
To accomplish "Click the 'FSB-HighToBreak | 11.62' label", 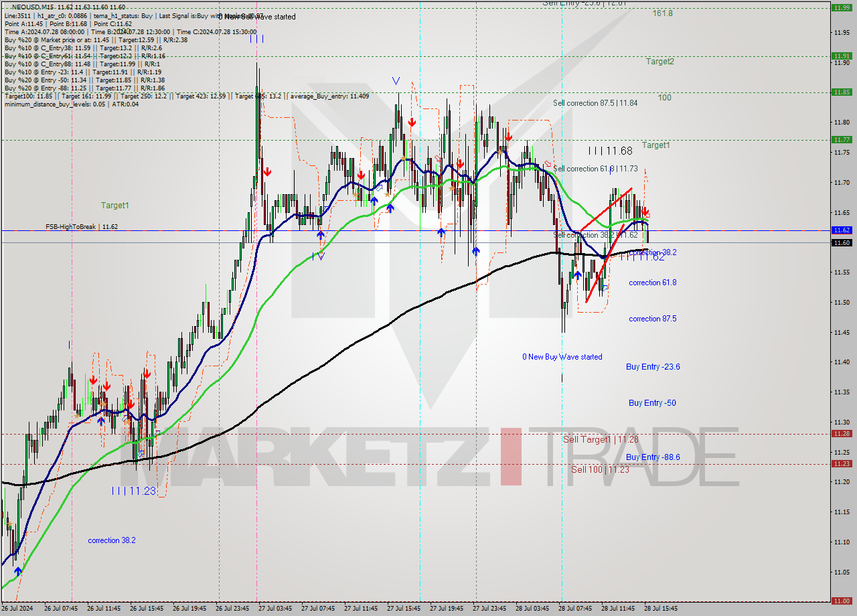I will point(82,227).
